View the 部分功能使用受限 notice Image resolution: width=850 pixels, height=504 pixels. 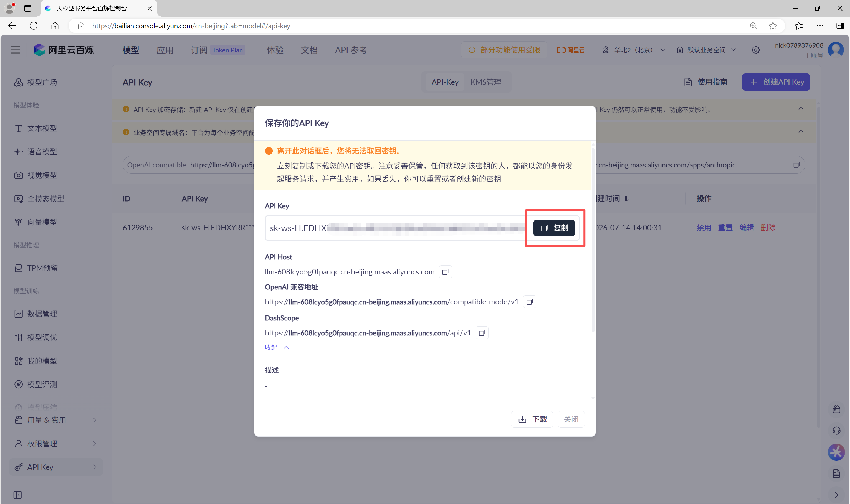point(504,50)
